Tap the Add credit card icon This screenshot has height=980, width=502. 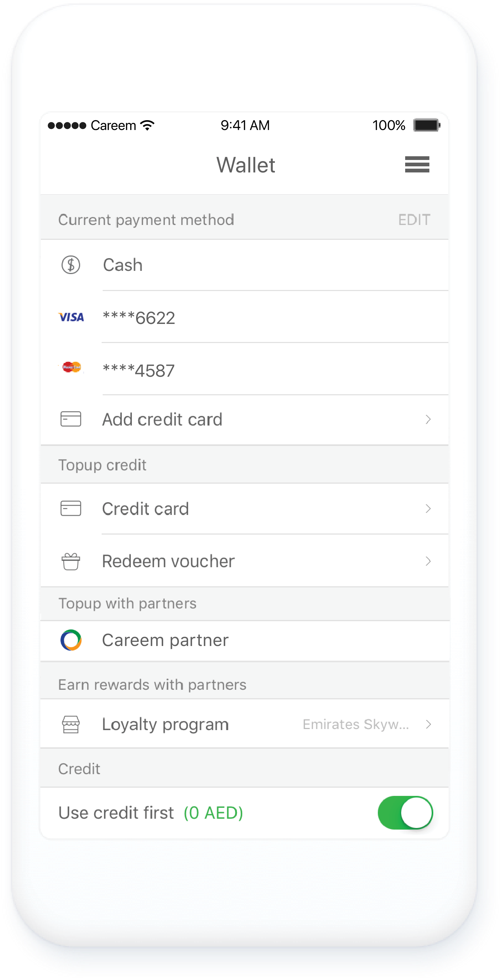tap(71, 419)
